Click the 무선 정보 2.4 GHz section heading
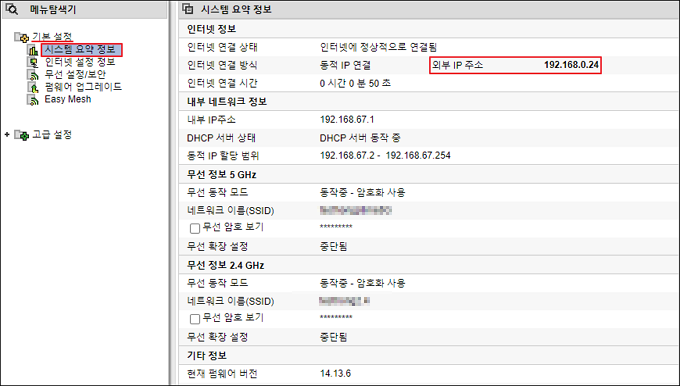The width and height of the screenshot is (680, 386). click(x=226, y=265)
